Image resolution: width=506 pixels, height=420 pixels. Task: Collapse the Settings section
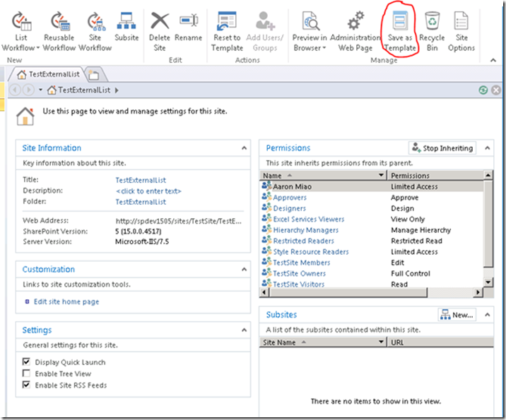pos(244,330)
